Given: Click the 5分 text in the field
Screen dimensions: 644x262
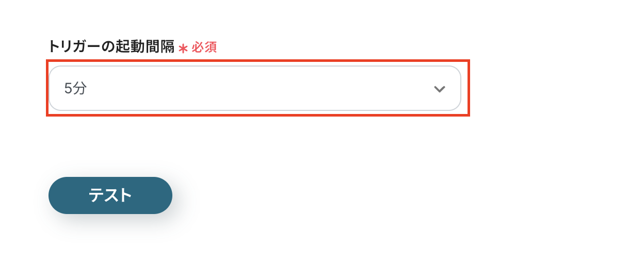Looking at the screenshot, I should 75,89.
